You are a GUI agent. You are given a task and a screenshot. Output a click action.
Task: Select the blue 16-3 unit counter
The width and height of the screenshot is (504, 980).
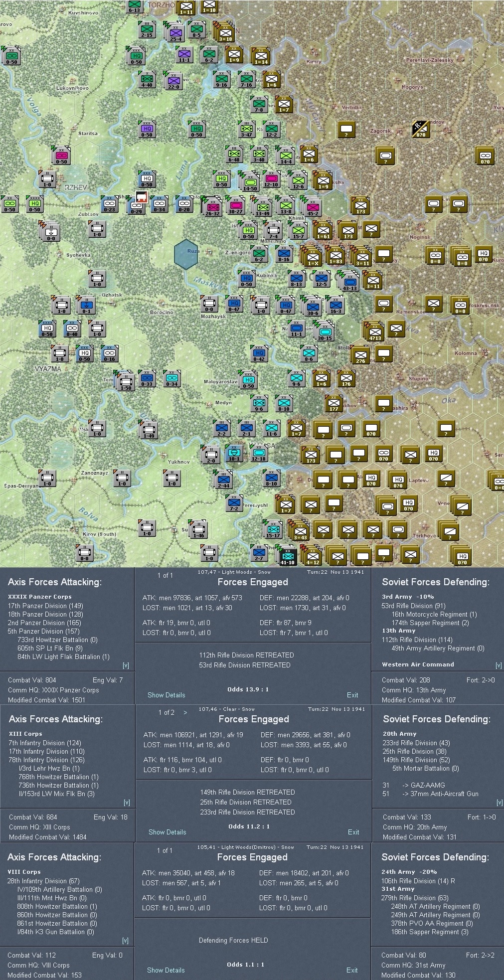coord(336,305)
